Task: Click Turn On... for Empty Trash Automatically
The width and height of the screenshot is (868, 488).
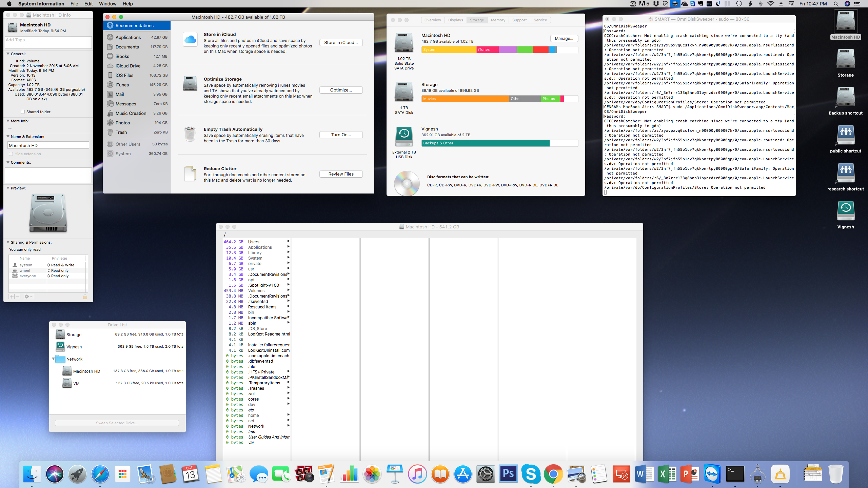Action: tap(341, 135)
